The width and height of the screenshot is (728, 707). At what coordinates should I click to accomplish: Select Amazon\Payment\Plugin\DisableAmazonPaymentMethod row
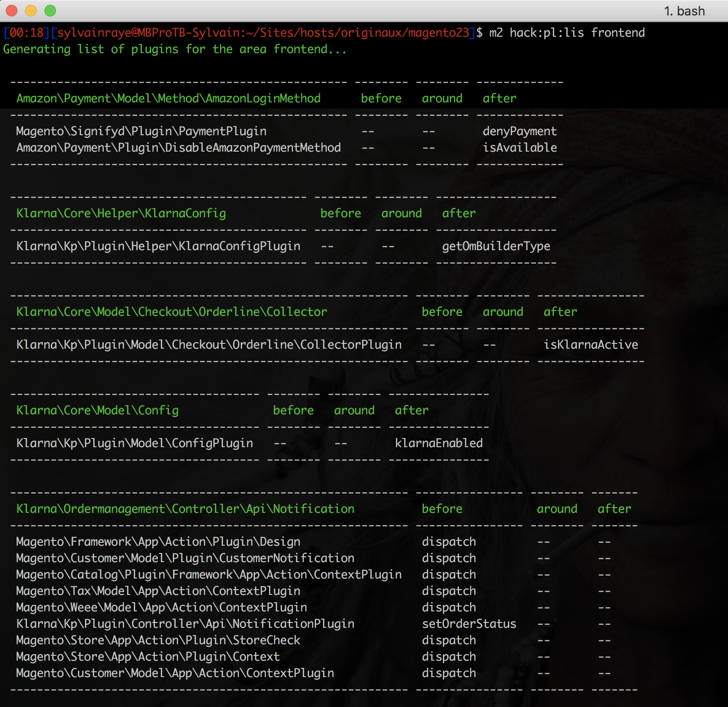pos(286,148)
